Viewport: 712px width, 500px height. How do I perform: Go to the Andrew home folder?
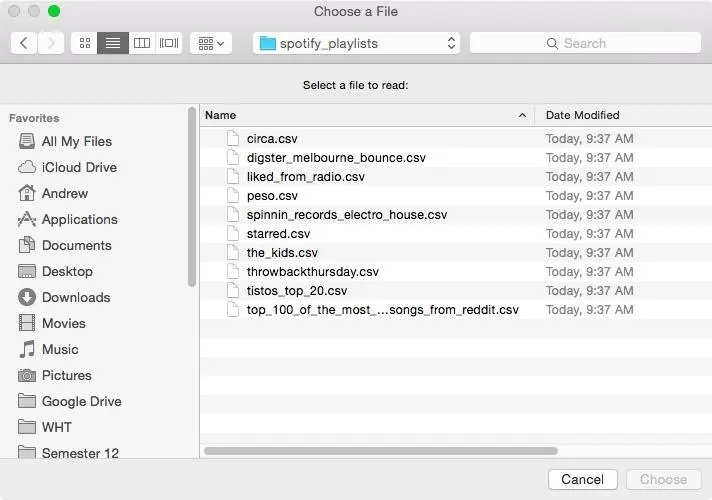(64, 193)
